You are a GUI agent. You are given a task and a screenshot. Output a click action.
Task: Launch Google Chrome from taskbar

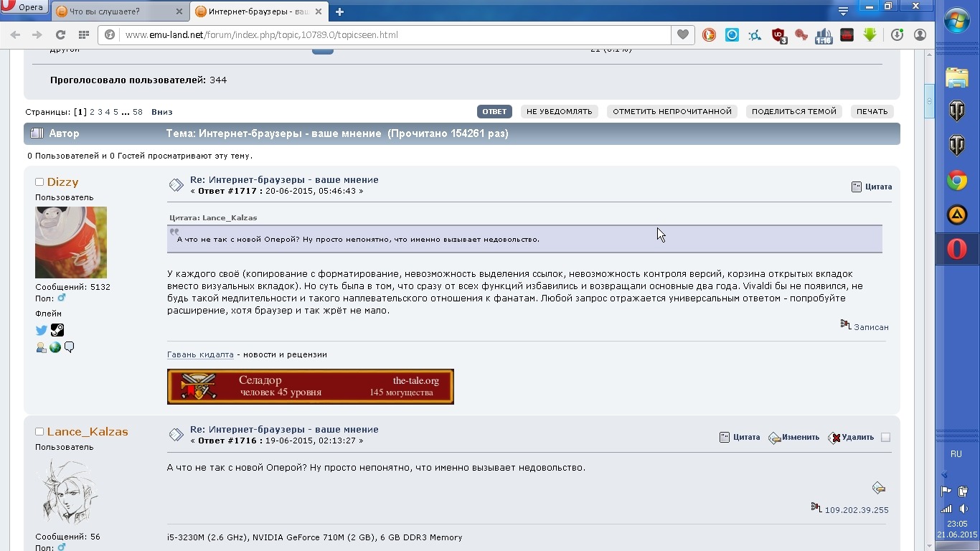957,180
